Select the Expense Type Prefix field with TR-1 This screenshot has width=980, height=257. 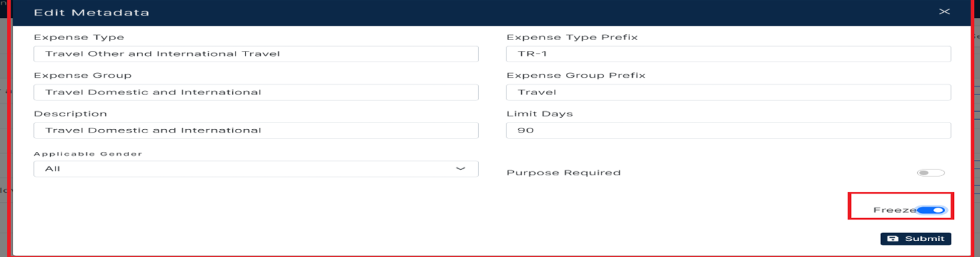tap(728, 54)
